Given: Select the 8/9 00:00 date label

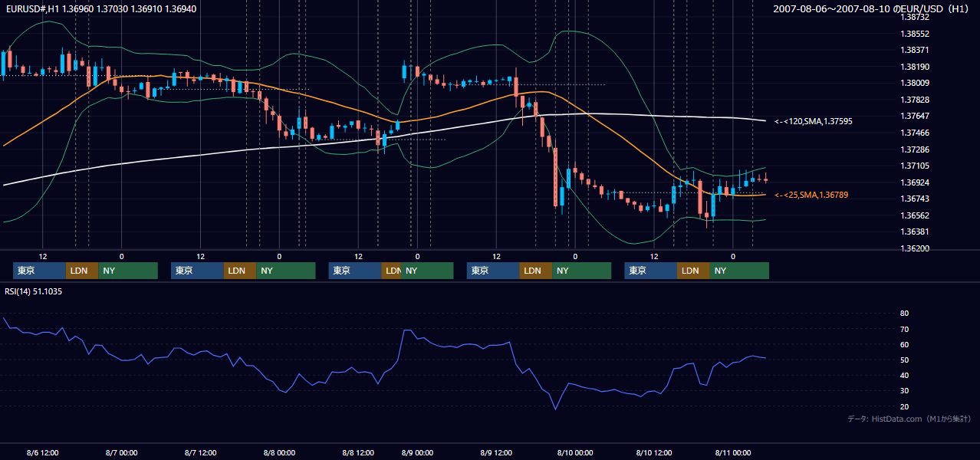Looking at the screenshot, I should 417,452.
